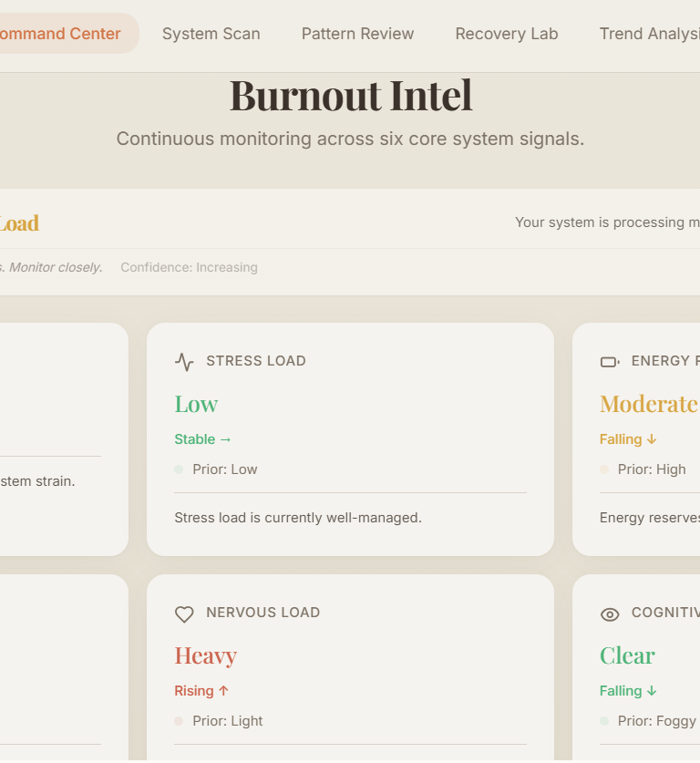Open the Pattern Review tab
700x763 pixels.
pyautogui.click(x=357, y=34)
